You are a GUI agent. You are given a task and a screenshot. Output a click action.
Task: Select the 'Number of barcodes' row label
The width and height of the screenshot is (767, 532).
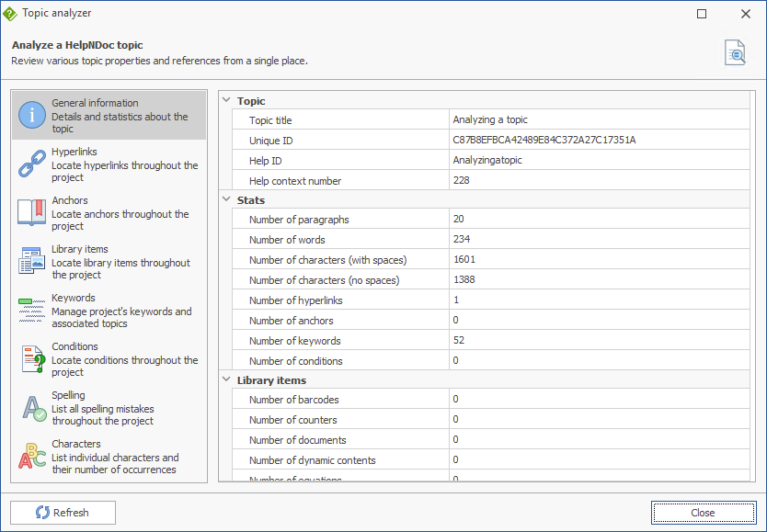click(293, 400)
